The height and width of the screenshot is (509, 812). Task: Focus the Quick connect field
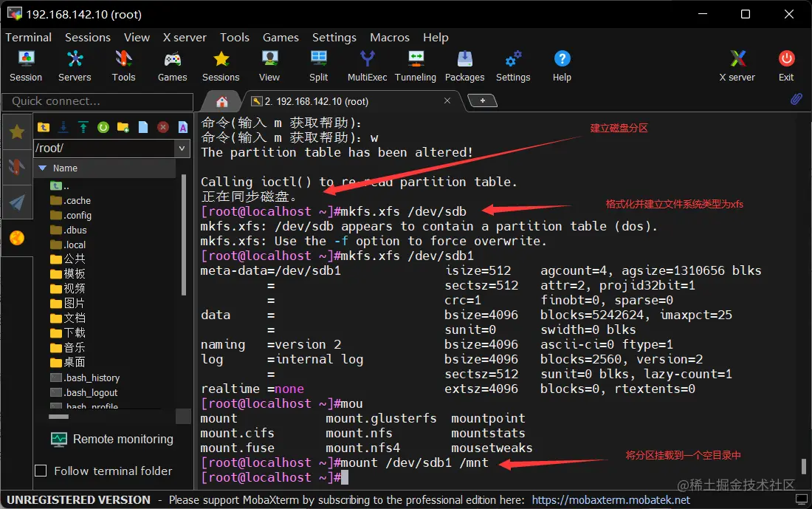(x=97, y=102)
